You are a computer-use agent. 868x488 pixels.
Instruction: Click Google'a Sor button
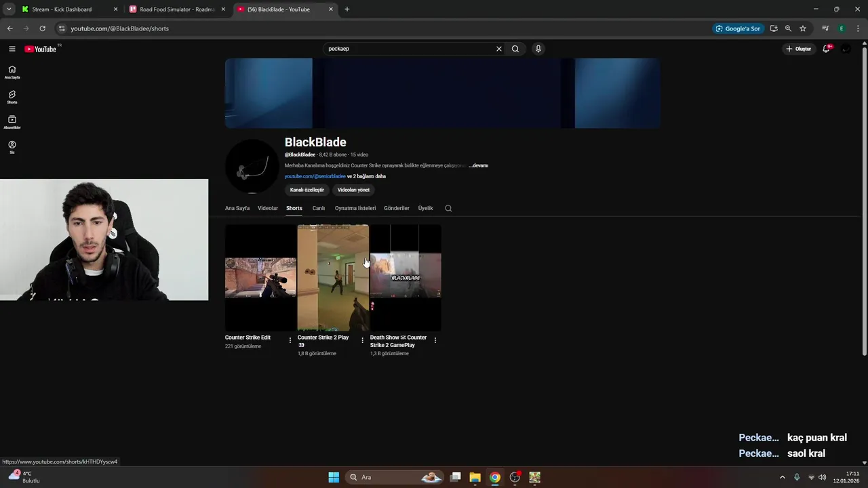pyautogui.click(x=738, y=28)
